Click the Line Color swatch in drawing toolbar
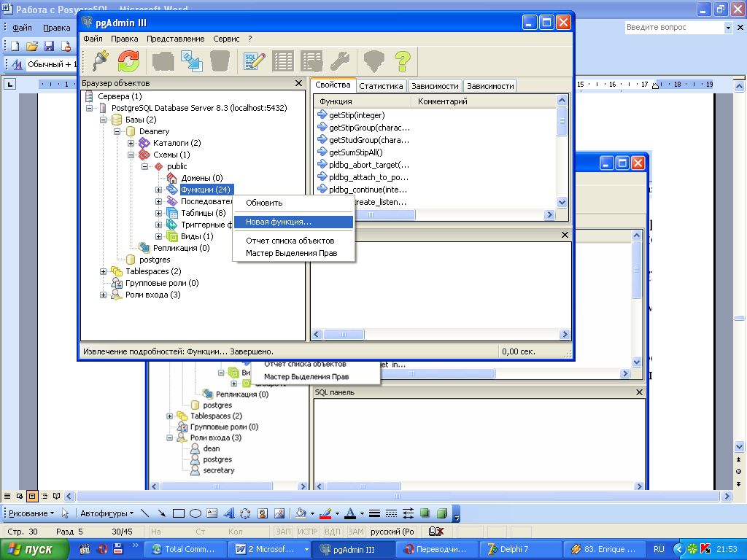The height and width of the screenshot is (560, 747). coord(325,513)
